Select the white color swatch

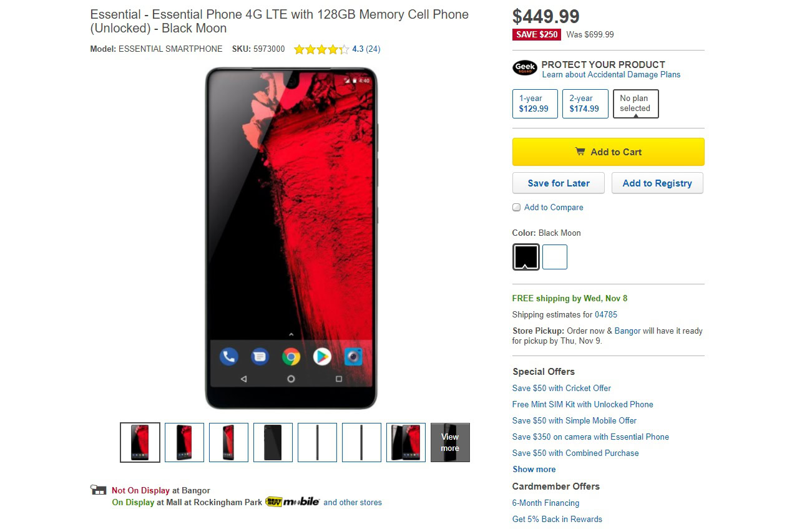[555, 257]
